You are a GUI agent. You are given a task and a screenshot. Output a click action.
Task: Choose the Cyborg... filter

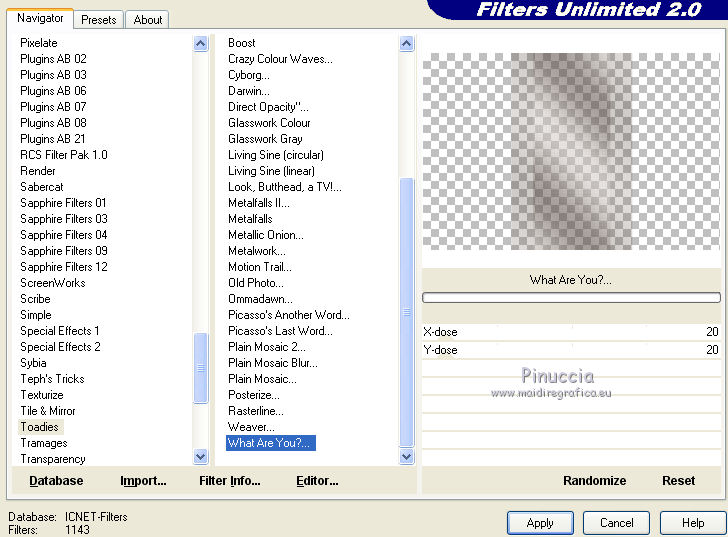click(248, 75)
